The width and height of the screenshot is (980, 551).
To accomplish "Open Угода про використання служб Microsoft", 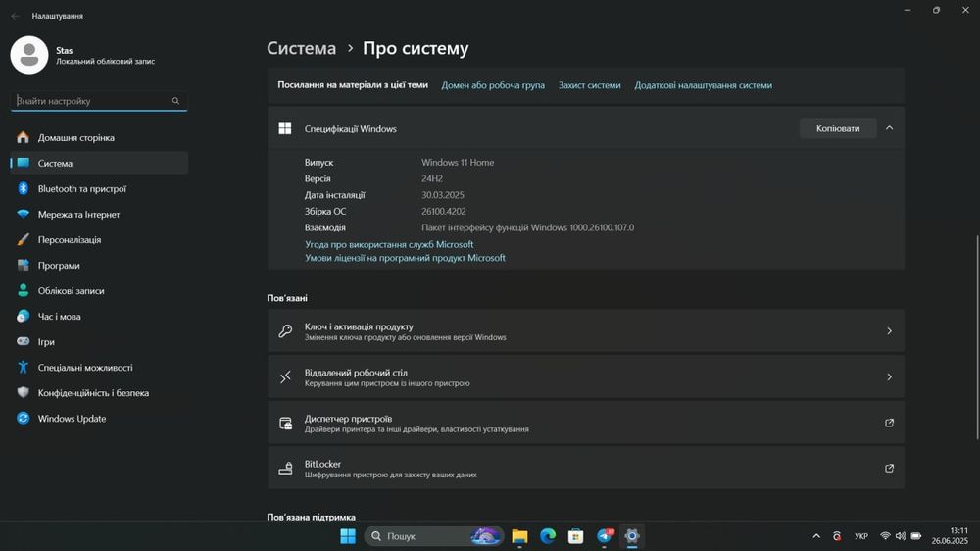I will tap(389, 244).
